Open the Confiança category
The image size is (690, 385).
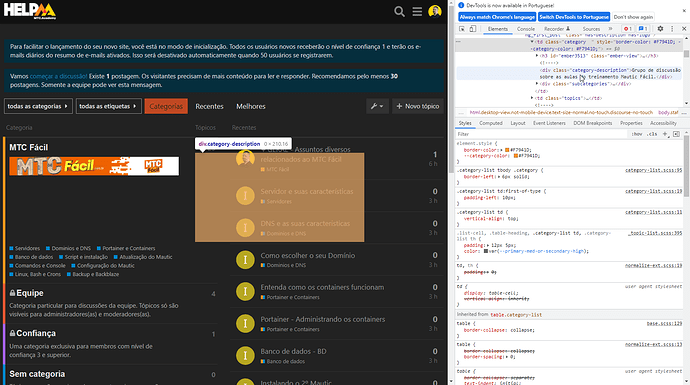36,334
